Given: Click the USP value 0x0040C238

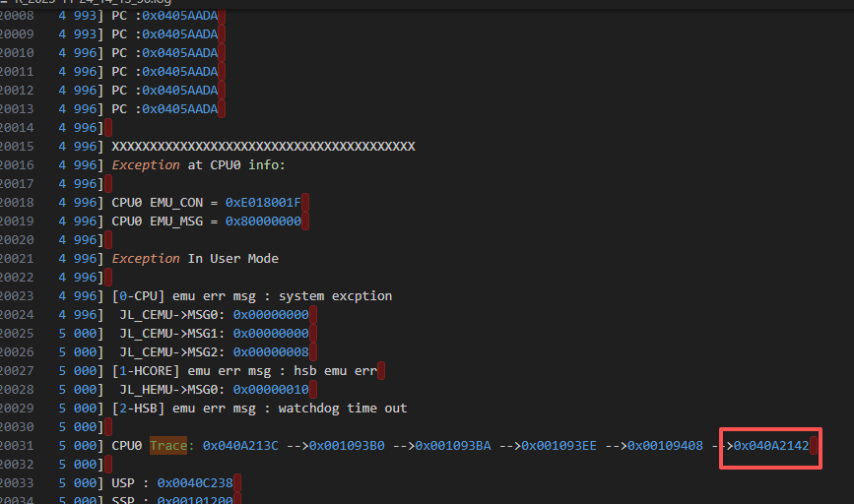Looking at the screenshot, I should (x=195, y=483).
